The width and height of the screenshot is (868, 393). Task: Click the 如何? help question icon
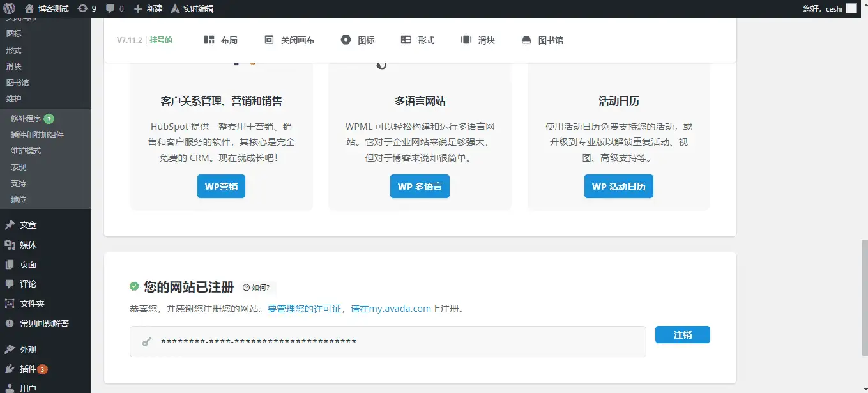coord(247,288)
